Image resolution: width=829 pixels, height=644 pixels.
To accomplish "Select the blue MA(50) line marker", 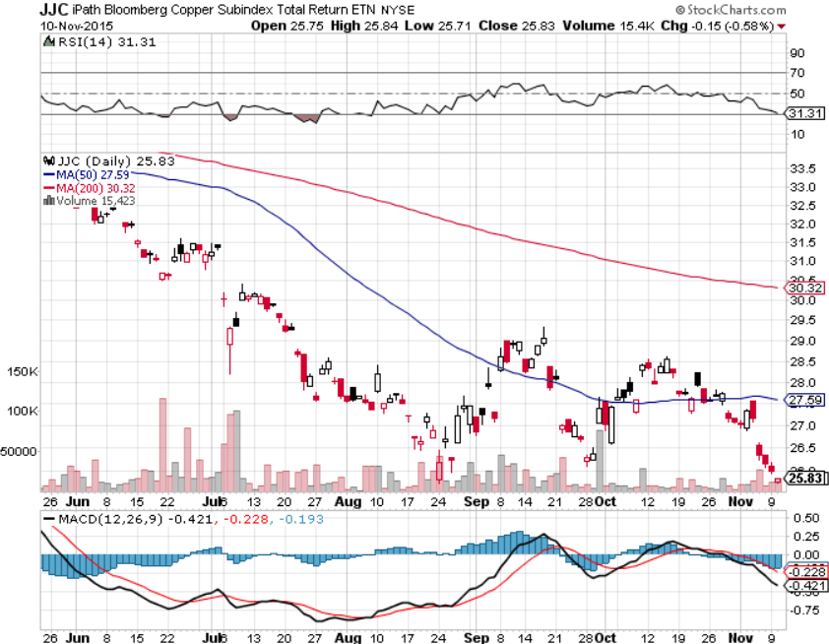I will coord(49,174).
